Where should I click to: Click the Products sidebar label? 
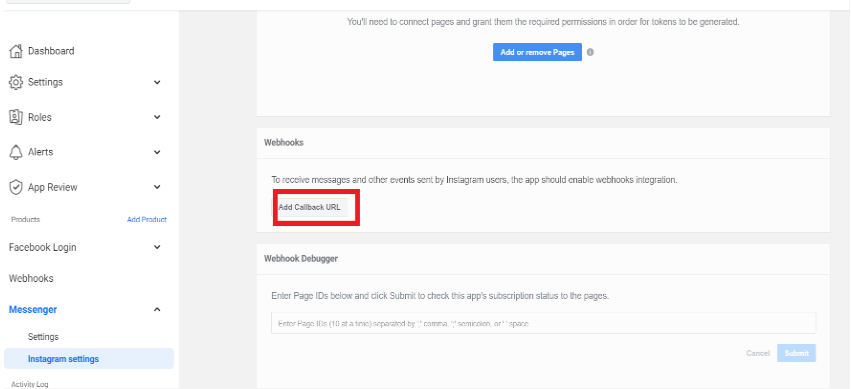coord(26,220)
